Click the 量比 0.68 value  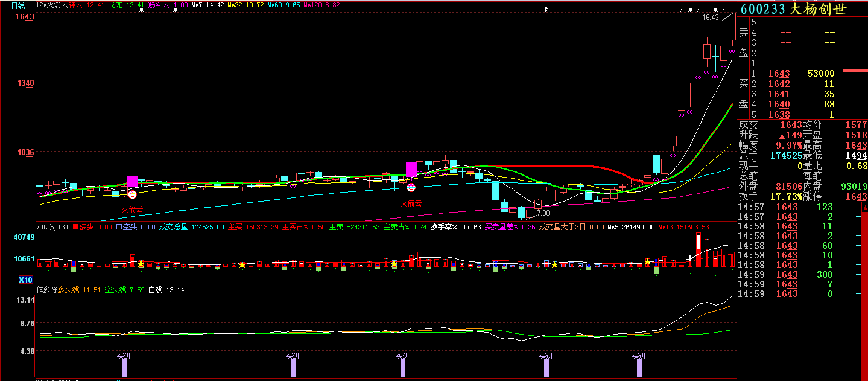(x=835, y=165)
